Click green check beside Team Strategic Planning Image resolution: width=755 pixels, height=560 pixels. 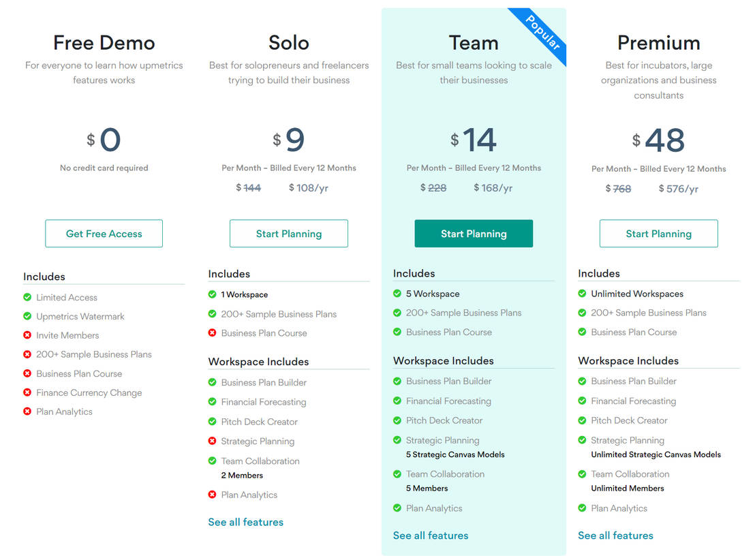(397, 439)
